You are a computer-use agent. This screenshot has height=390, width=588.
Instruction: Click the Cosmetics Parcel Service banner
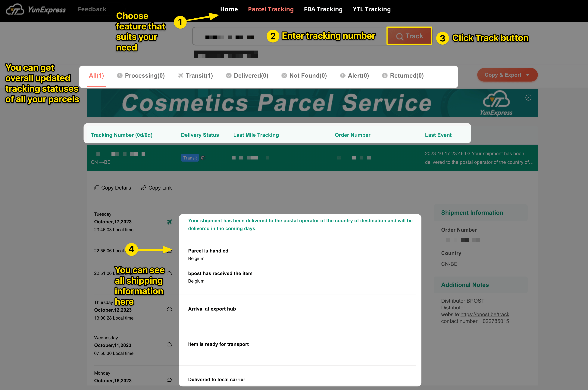(312, 103)
